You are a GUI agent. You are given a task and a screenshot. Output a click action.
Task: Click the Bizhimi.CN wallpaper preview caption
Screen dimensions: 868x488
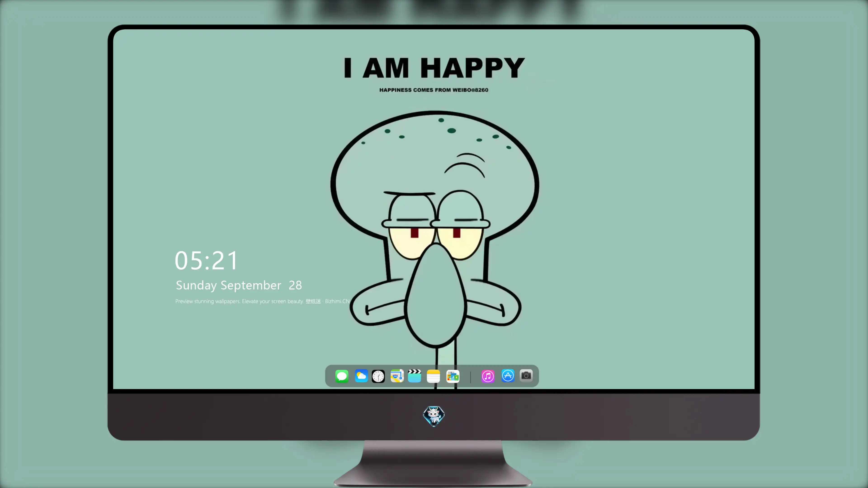(x=262, y=301)
